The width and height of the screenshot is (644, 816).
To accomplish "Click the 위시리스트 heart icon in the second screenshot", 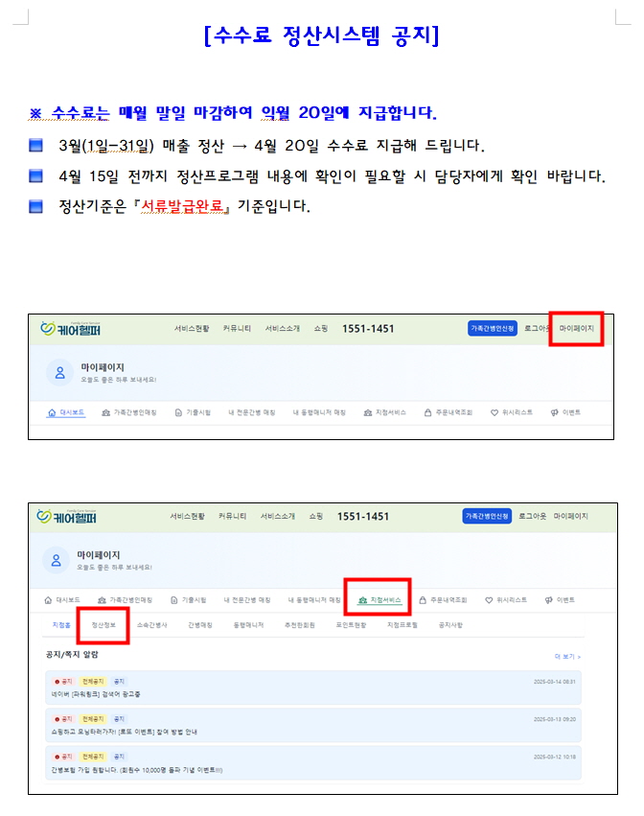I will coord(489,600).
